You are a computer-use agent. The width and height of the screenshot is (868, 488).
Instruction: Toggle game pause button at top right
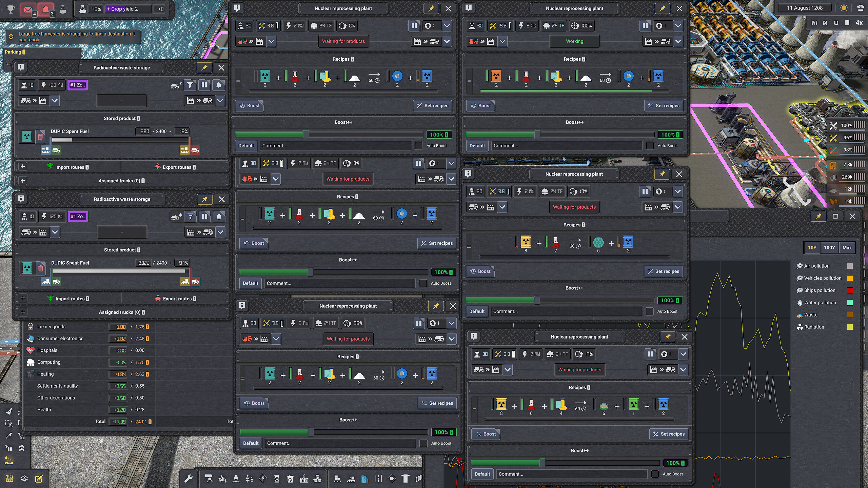coord(847,23)
